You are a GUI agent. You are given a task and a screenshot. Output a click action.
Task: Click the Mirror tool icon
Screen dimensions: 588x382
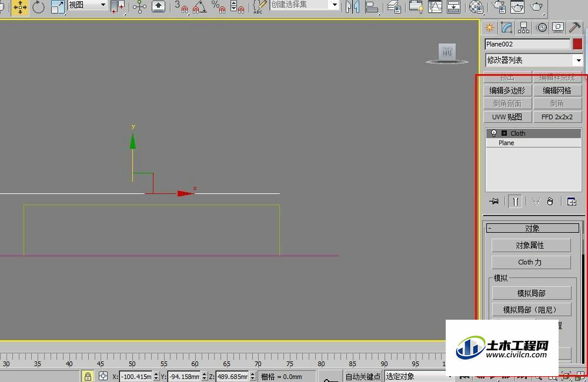pyautogui.click(x=352, y=6)
